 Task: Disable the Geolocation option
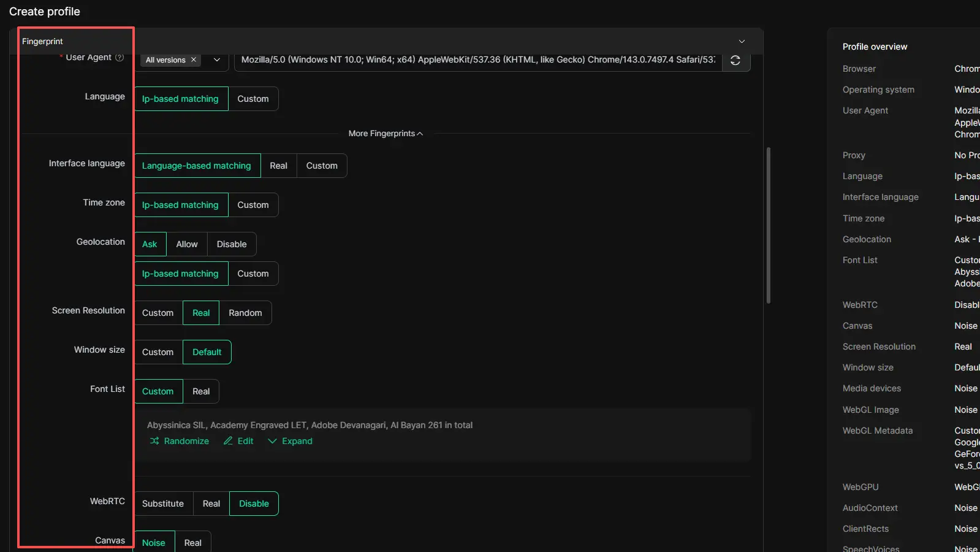pyautogui.click(x=231, y=244)
